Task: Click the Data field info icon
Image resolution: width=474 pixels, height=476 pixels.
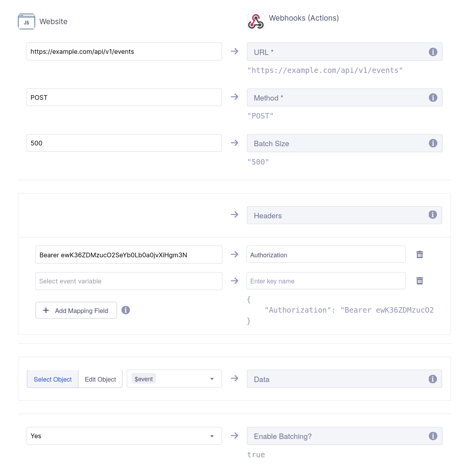Action: 432,379
